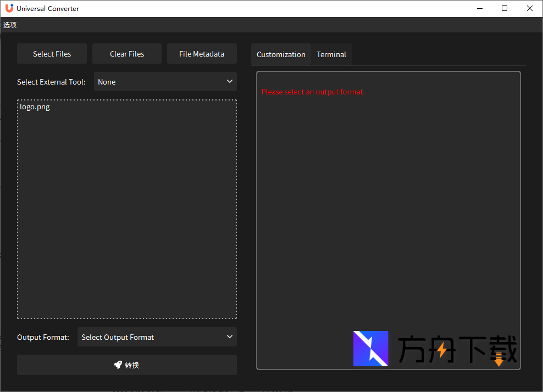Click the Universal Converter app icon in title bar
This screenshot has width=543, height=392.
tap(9, 8)
